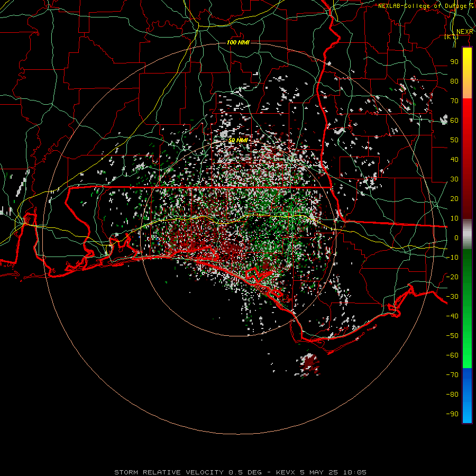
Task: Click the -60 value on the velocity scale
Action: pyautogui.click(x=452, y=355)
